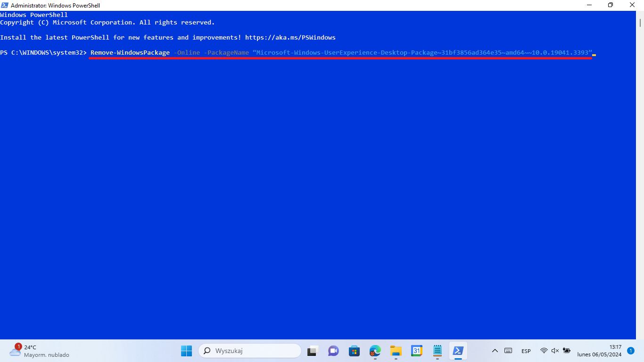The height and width of the screenshot is (362, 644).
Task: Open Microsoft Edge from taskbar
Action: [375, 351]
